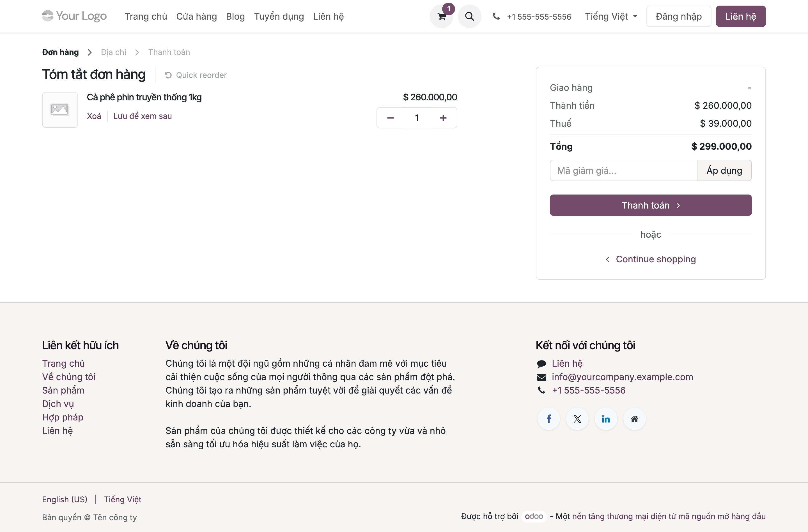Click the product image thumbnail

click(x=60, y=110)
